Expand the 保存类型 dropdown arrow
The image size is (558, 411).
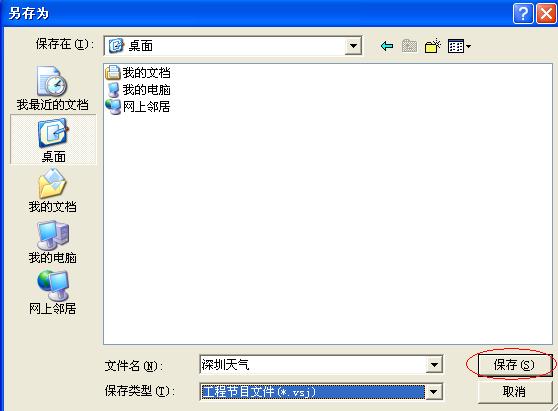[x=433, y=392]
